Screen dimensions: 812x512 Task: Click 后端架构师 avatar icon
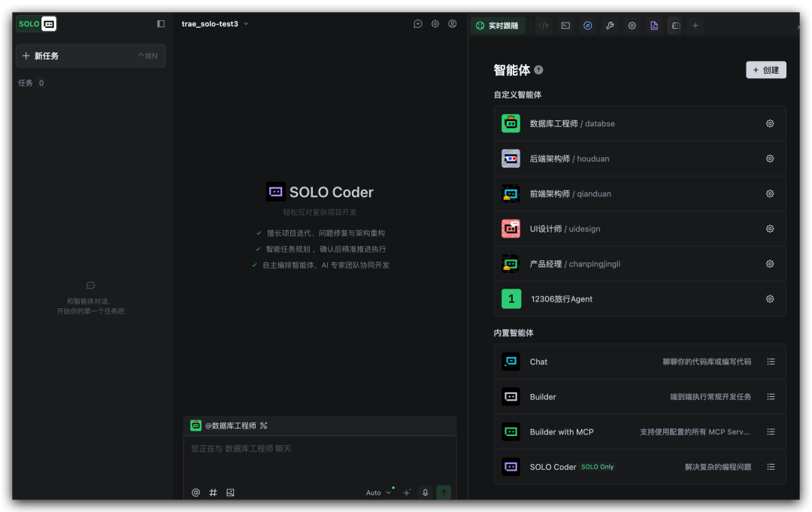(511, 159)
